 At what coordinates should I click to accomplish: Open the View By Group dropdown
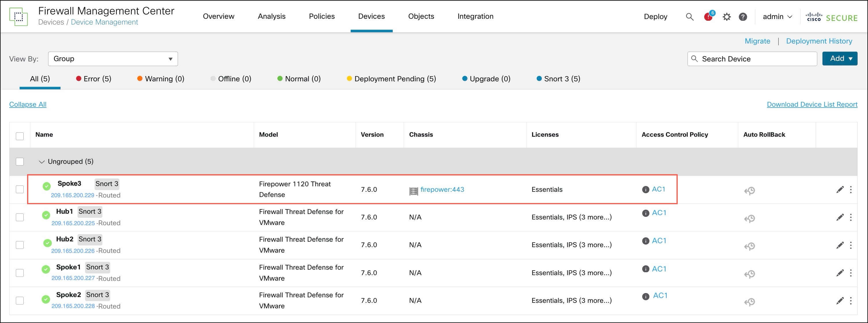pyautogui.click(x=113, y=59)
